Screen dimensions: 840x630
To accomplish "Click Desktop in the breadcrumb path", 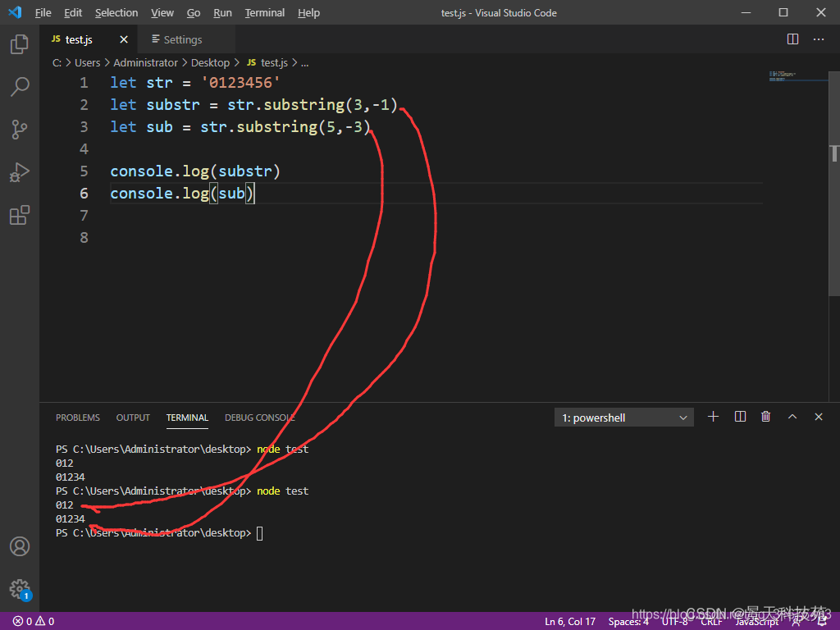I will [x=210, y=62].
